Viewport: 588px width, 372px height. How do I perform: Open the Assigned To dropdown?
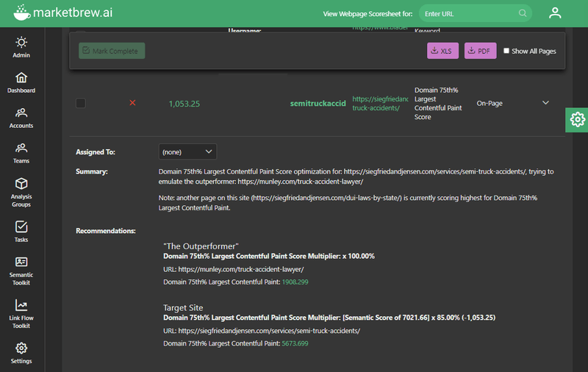click(187, 151)
